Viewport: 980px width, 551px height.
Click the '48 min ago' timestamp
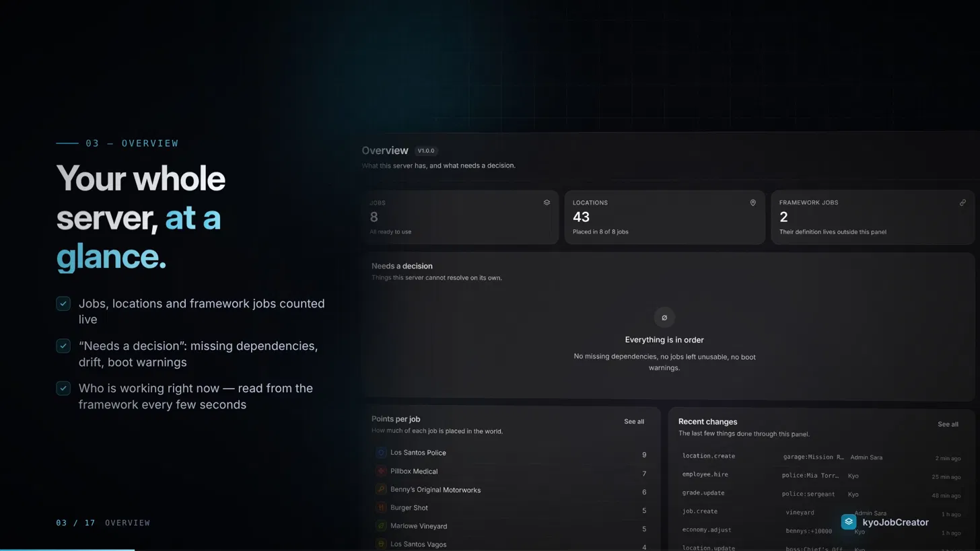pyautogui.click(x=946, y=495)
